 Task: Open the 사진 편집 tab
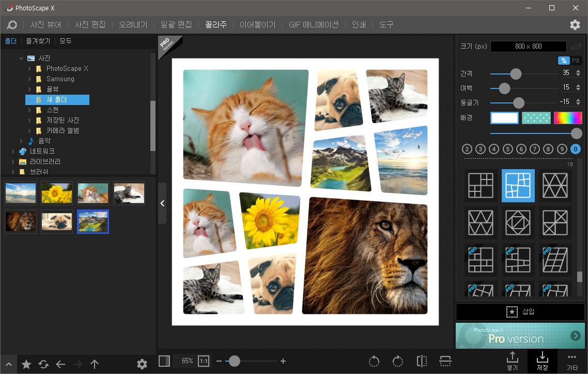(90, 25)
